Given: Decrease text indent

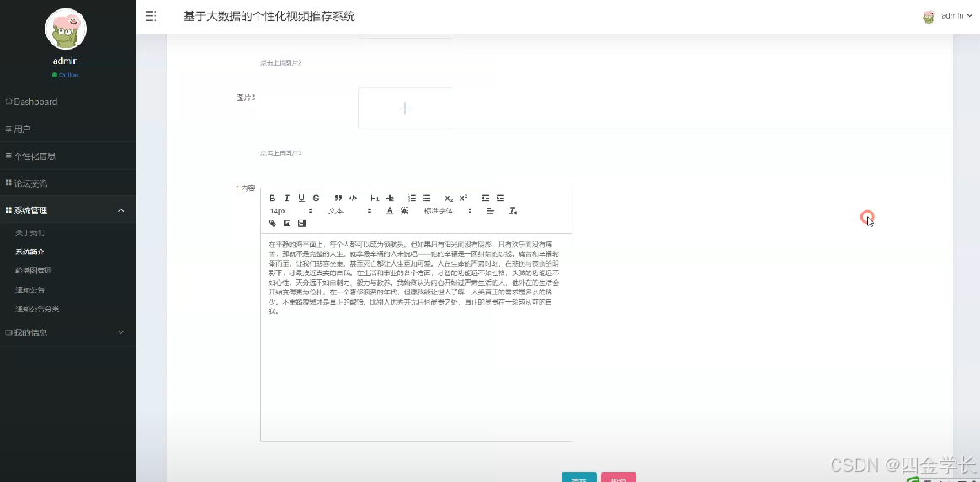Looking at the screenshot, I should click(x=486, y=198).
